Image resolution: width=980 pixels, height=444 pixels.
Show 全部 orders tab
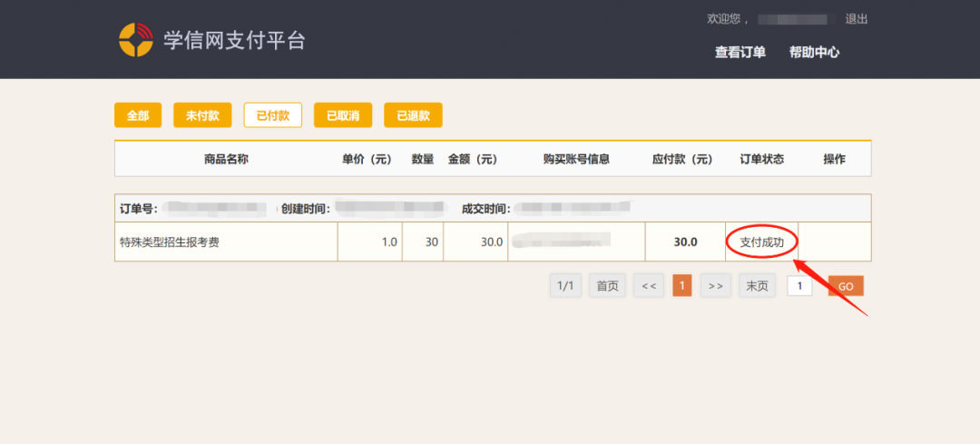click(138, 115)
